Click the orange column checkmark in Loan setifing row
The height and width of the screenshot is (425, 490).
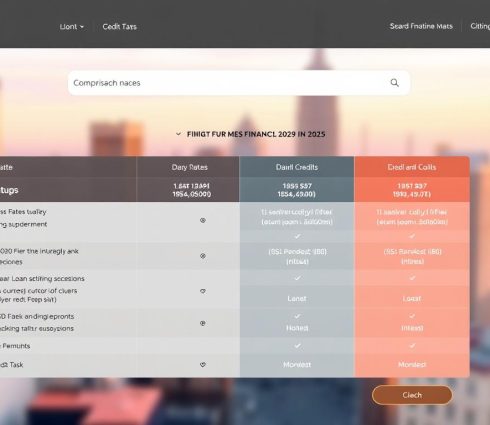coord(412,278)
